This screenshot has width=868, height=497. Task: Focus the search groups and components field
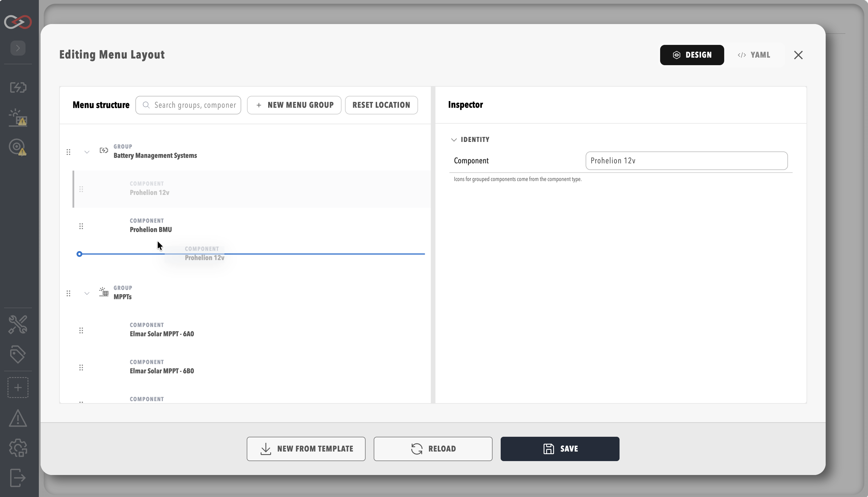(188, 105)
